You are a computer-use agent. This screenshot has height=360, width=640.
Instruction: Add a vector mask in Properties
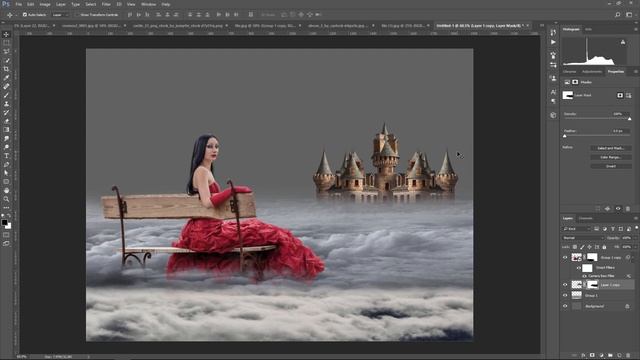pos(629,95)
